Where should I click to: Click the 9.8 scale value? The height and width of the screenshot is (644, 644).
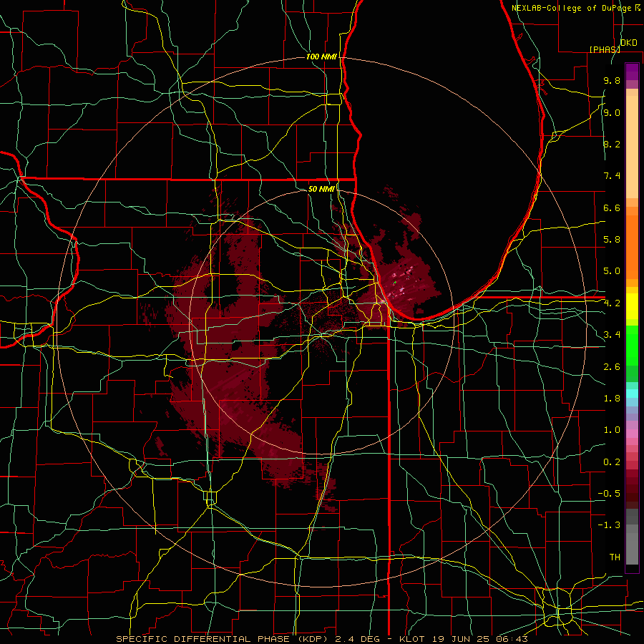[612, 81]
